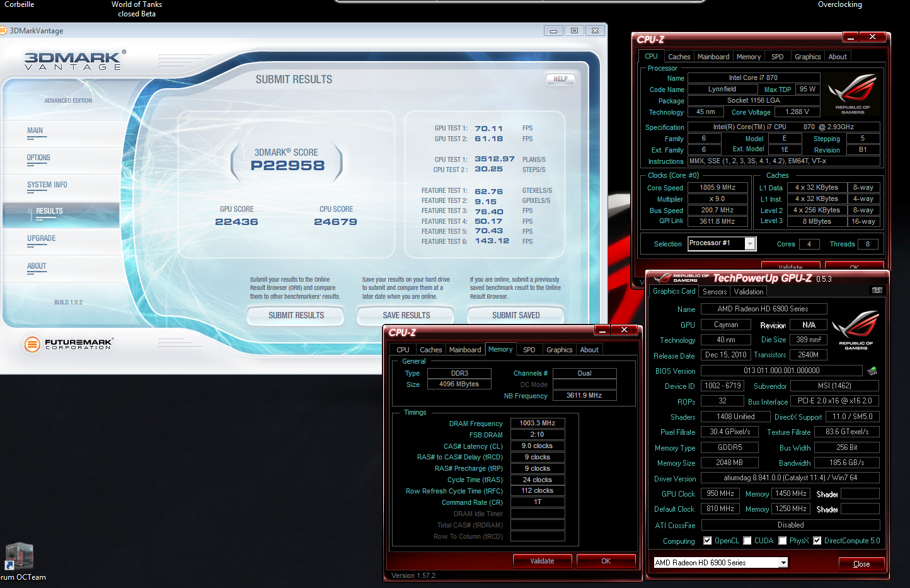Click the 3DMark score P22958
910x588 pixels.
pyautogui.click(x=288, y=166)
